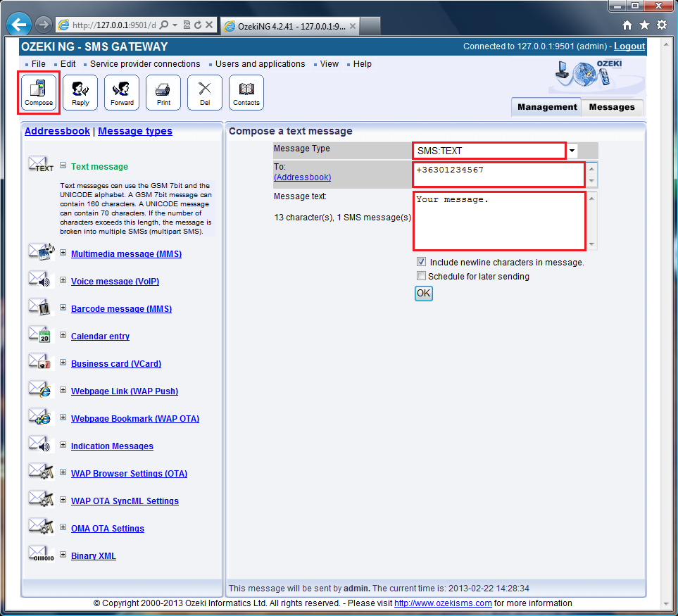Click the Webpage Bookmark (WAP OTA) icon
This screenshot has height=616, width=678.
pos(40,417)
